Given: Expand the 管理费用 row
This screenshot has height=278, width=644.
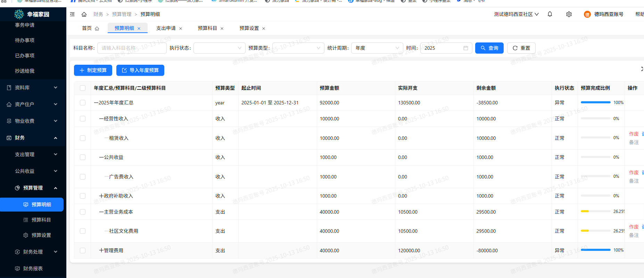Looking at the screenshot, I should 101,251.
